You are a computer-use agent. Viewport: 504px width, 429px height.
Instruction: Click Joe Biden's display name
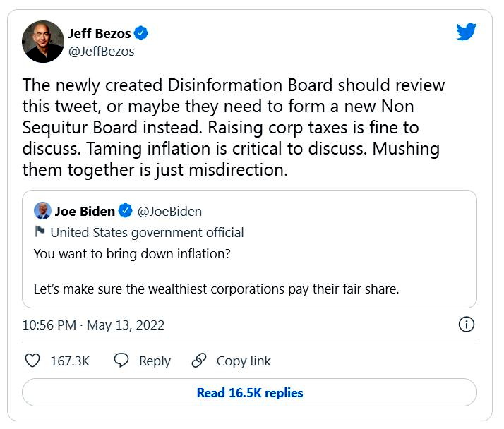[x=85, y=211]
